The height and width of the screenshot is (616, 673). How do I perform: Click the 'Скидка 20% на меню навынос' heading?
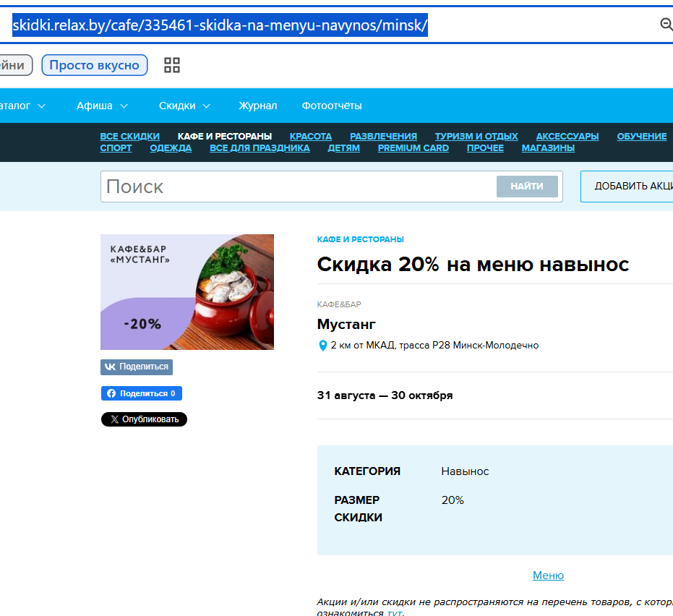473,265
